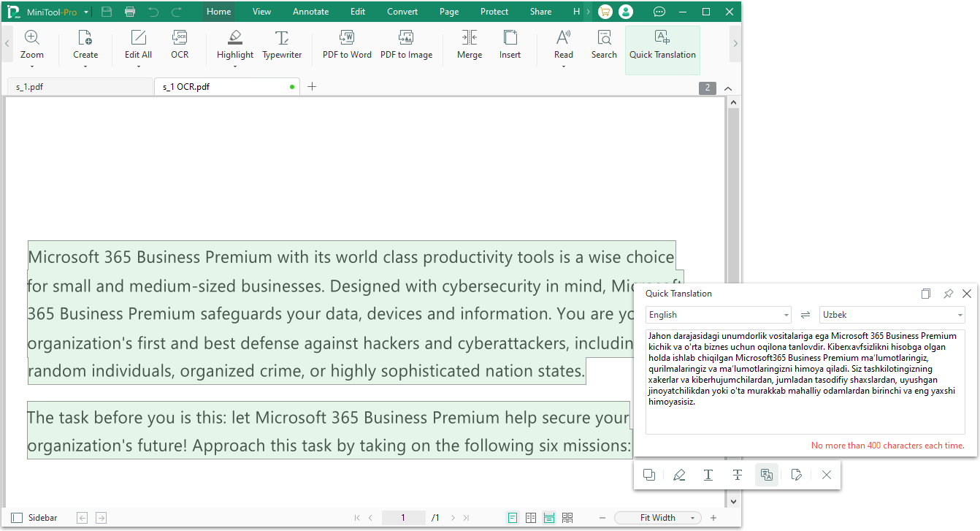Select the Typewriter tool
Screen dimensions: 980x531
pyautogui.click(x=282, y=45)
